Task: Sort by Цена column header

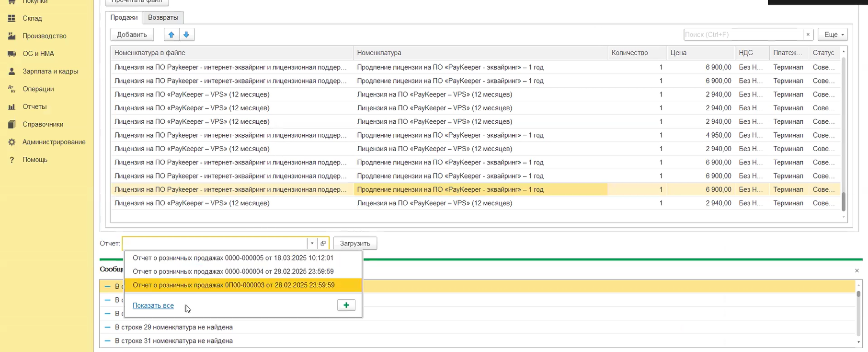Action: [x=701, y=53]
